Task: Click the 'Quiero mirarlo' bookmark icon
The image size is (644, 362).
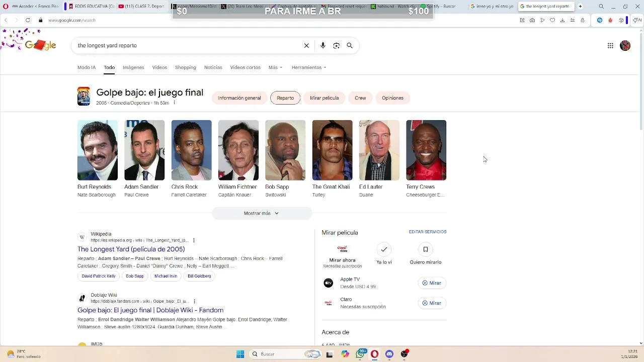Action: point(425,249)
